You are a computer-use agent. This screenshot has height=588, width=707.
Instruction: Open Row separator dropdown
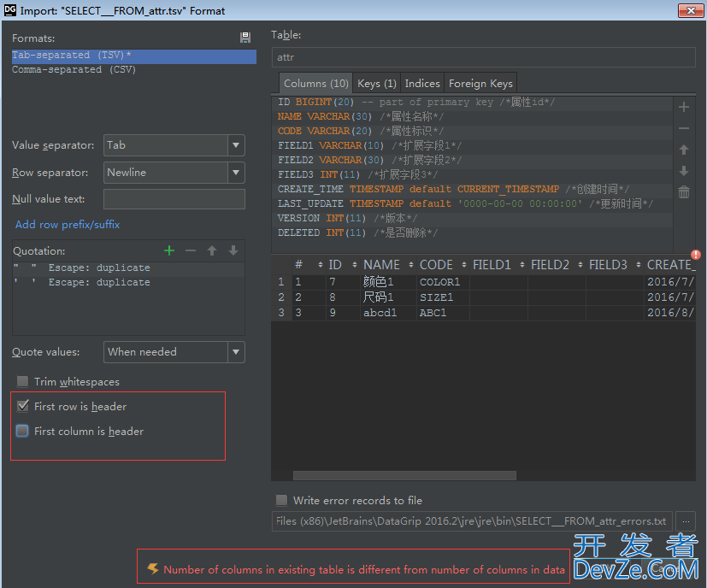pyautogui.click(x=236, y=173)
